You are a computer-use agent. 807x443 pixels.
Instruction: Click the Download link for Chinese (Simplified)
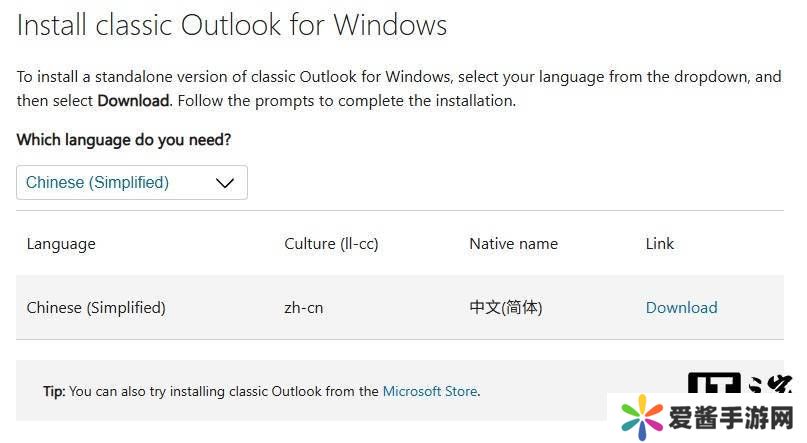point(681,307)
